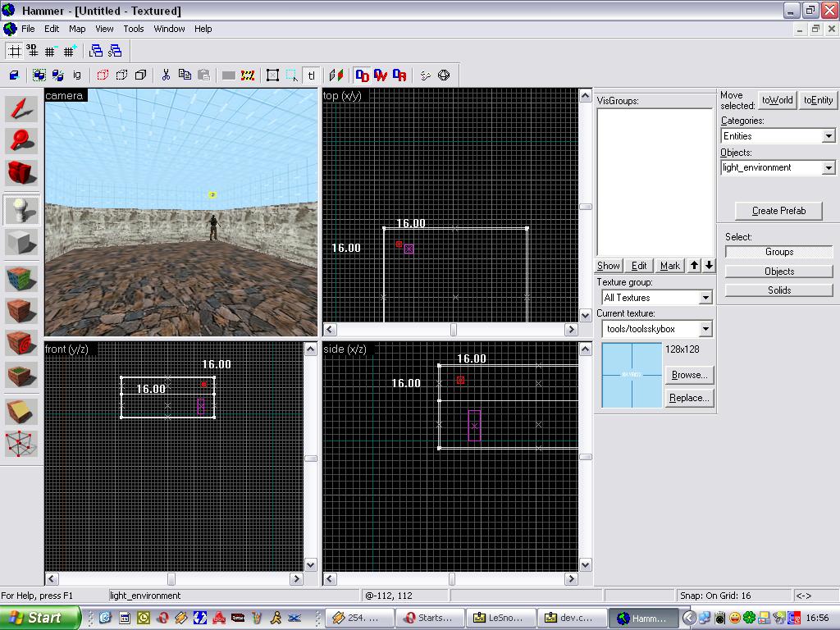Viewport: 840px width, 630px height.
Task: Set selection mode to Solids
Action: coord(779,290)
